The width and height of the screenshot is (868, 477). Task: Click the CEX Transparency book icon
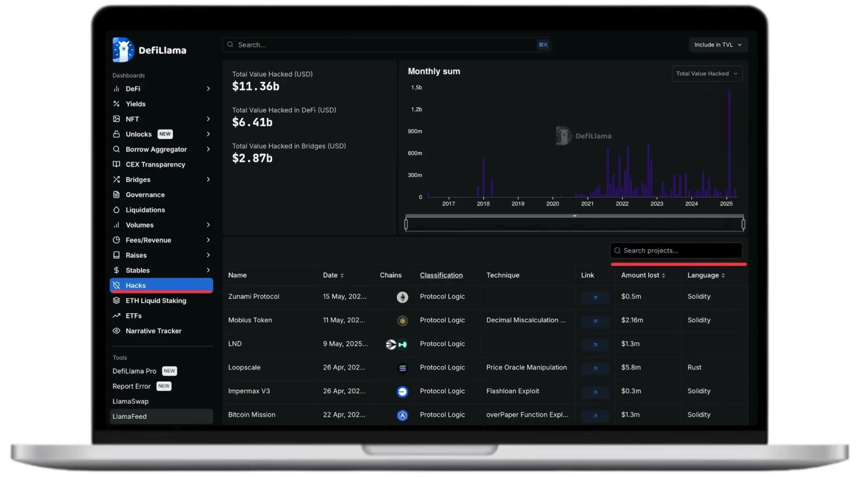click(x=116, y=164)
